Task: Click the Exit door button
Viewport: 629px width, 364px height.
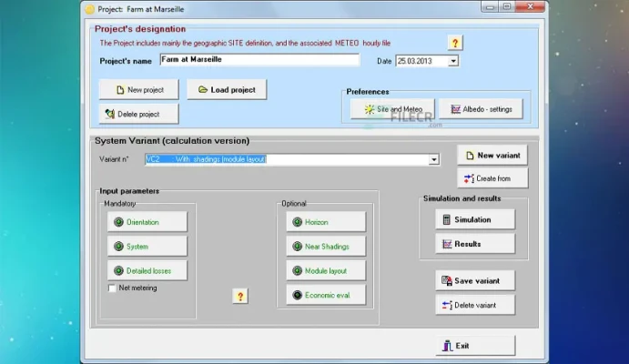Action: pos(475,346)
